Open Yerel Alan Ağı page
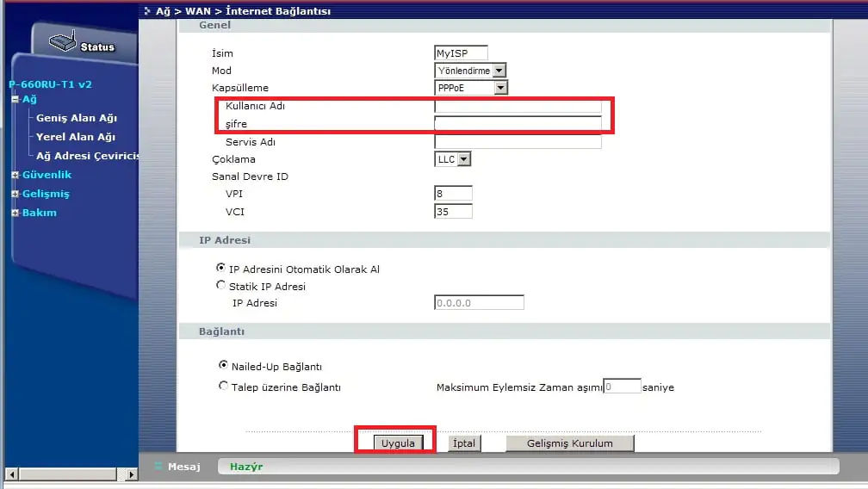868x489 pixels. [x=75, y=137]
